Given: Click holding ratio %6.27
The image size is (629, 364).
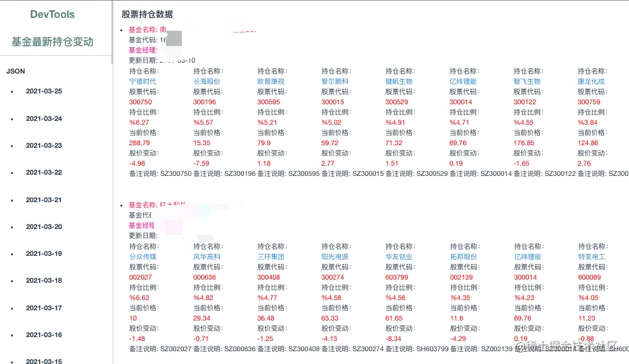Looking at the screenshot, I should pyautogui.click(x=139, y=123).
